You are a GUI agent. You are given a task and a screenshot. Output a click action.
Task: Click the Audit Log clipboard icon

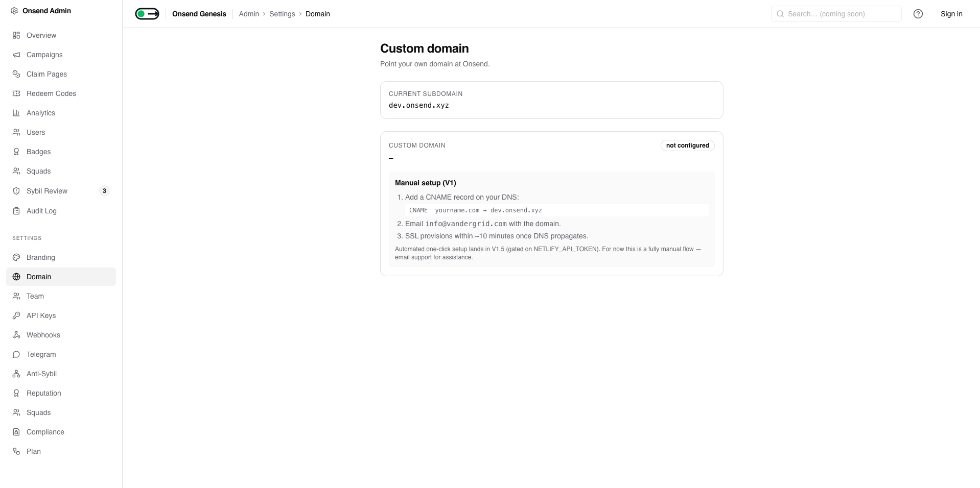16,211
